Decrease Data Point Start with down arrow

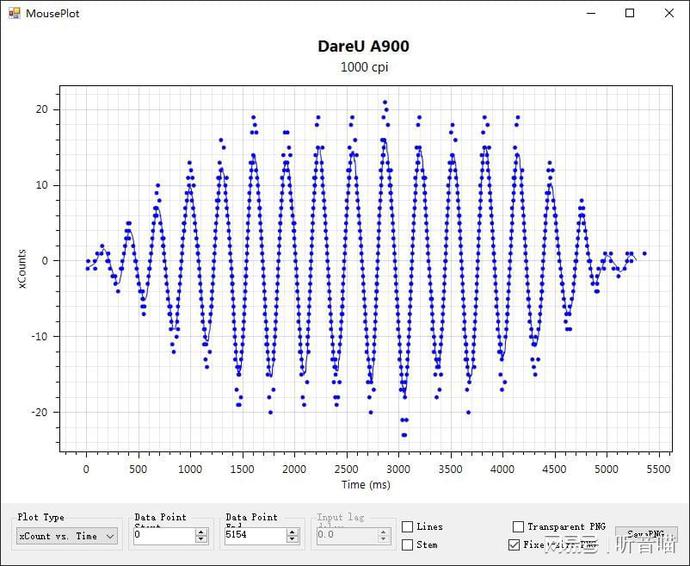201,540
